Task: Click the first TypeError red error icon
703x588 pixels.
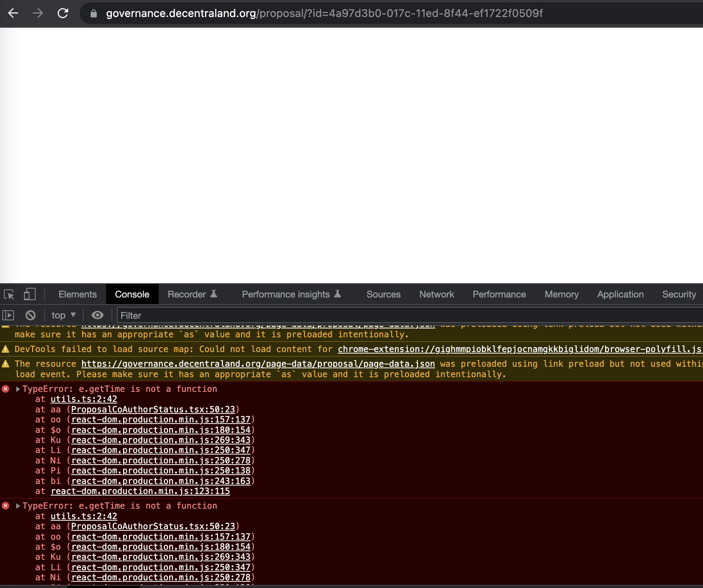Action: click(6, 389)
